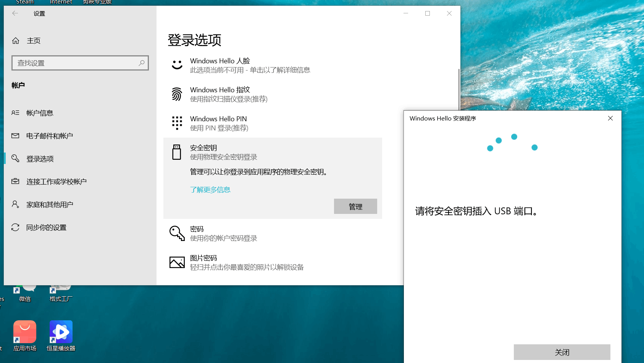Viewport: 644px width, 363px height.
Task: Click the sign-in options key icon in sidebar
Action: point(15,158)
